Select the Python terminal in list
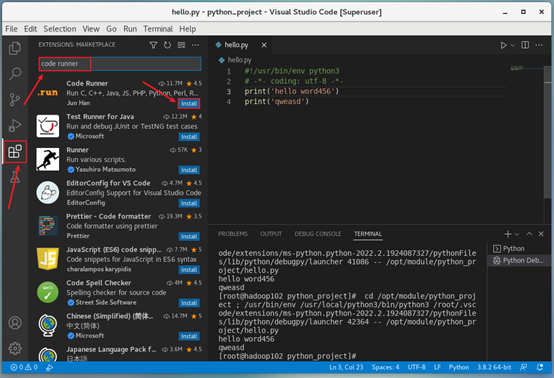This screenshot has height=378, width=554. 519,249
